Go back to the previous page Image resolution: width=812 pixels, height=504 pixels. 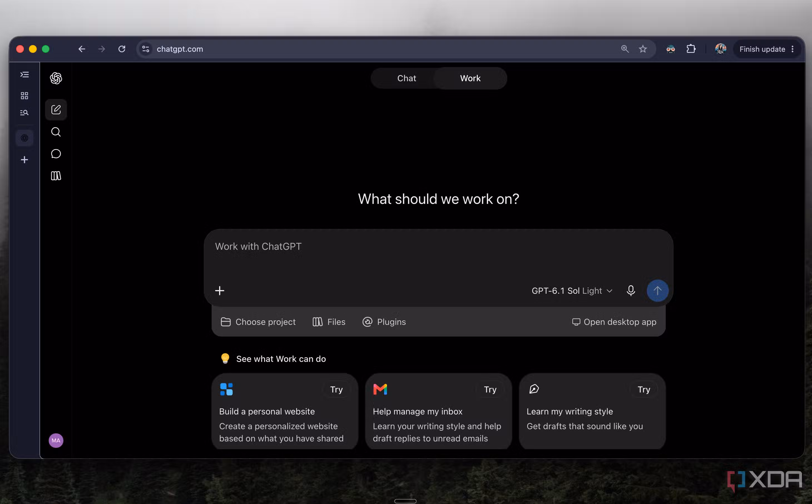point(82,49)
